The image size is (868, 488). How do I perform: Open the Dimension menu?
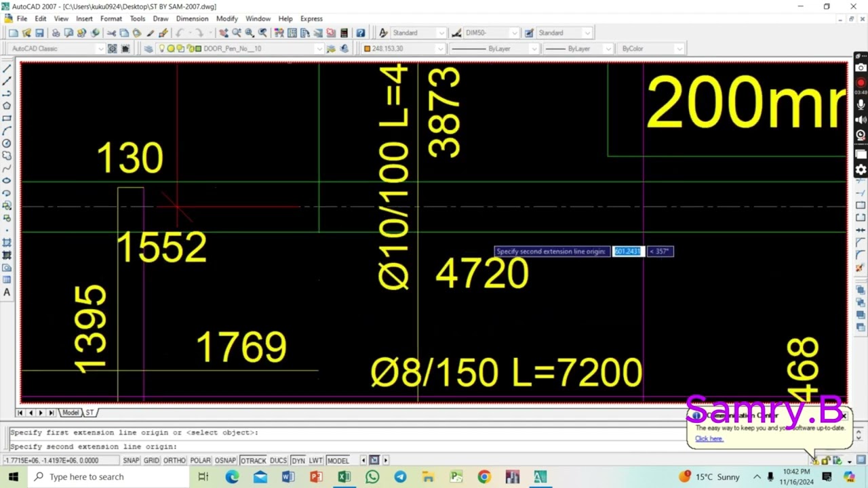[x=192, y=18]
